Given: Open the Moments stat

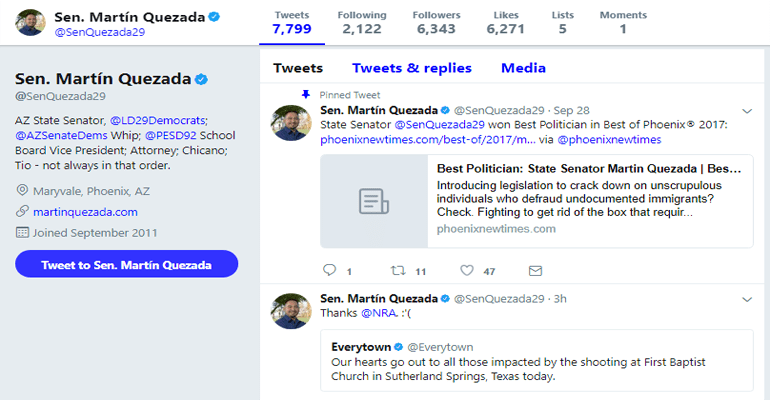Looking at the screenshot, I should coord(622,23).
